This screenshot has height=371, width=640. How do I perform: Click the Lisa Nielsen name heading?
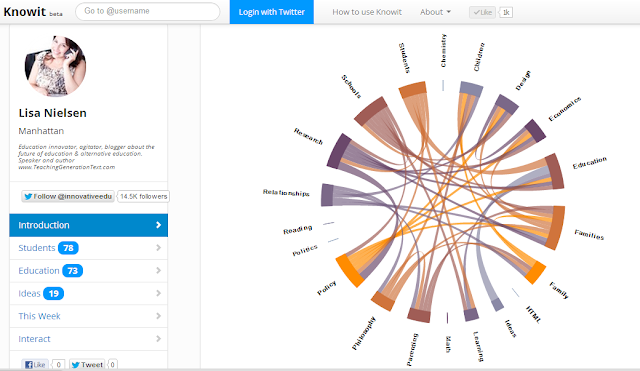53,113
